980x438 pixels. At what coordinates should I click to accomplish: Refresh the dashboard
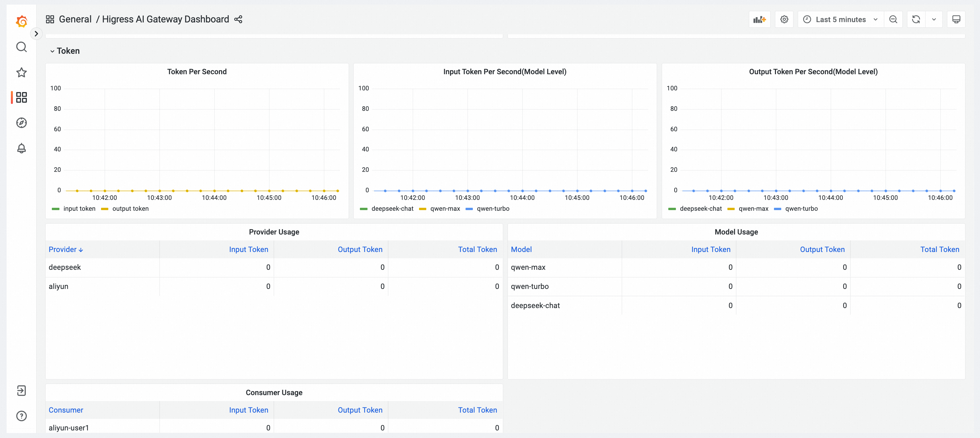pos(916,19)
